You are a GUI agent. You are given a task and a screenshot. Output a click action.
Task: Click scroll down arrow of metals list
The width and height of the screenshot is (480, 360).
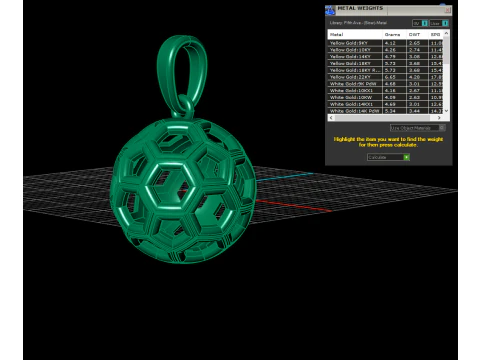pyautogui.click(x=446, y=111)
